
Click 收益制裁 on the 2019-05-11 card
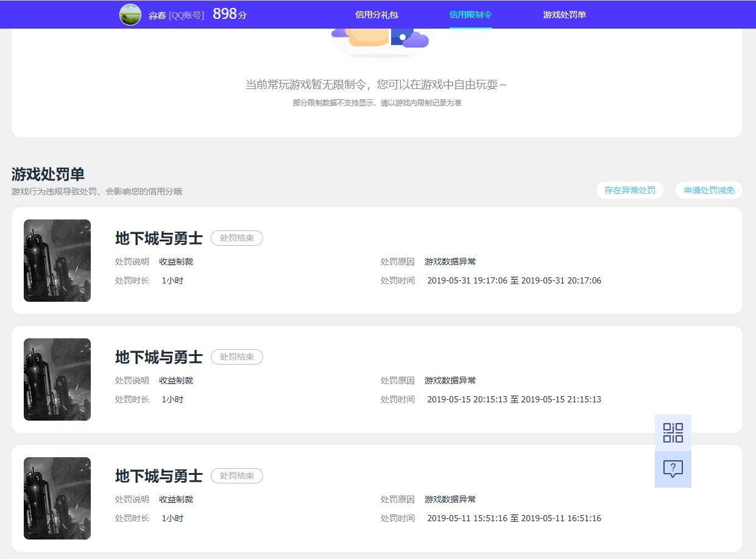tap(176, 499)
